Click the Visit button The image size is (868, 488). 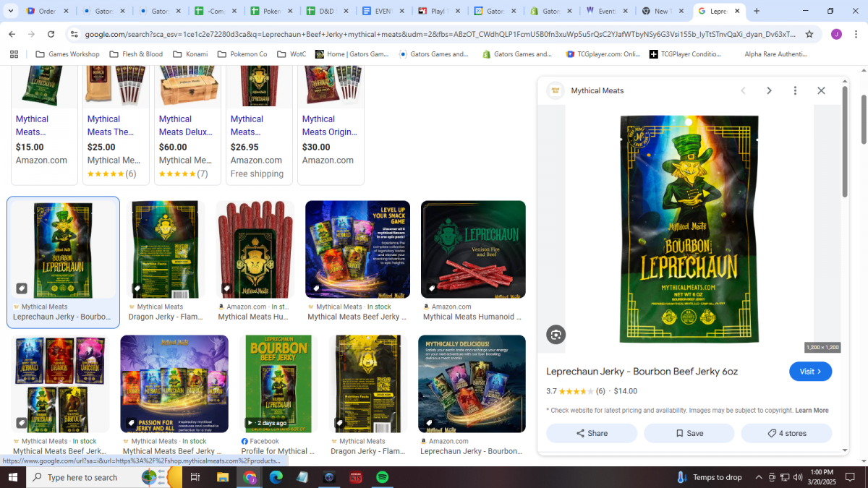point(810,372)
